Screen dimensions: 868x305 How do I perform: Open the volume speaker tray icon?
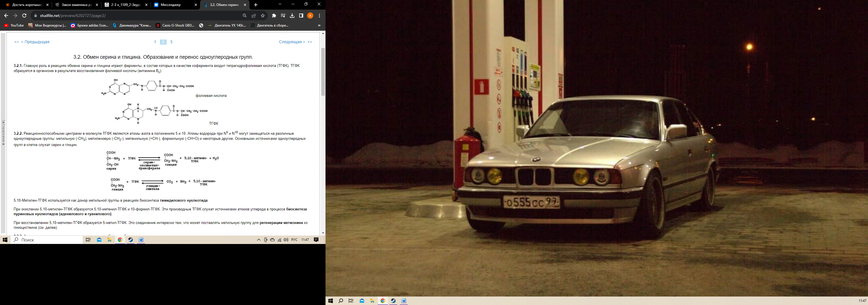coord(286,240)
